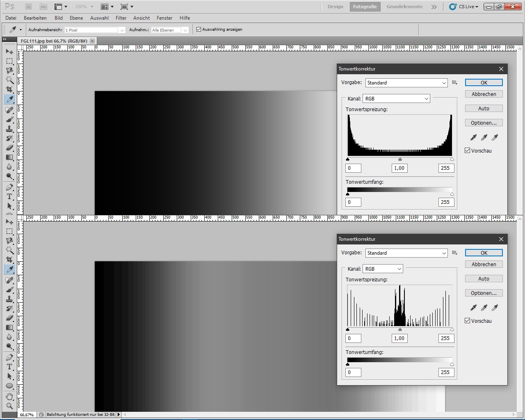
Task: Switch to the Design workspace tab
Action: point(335,7)
